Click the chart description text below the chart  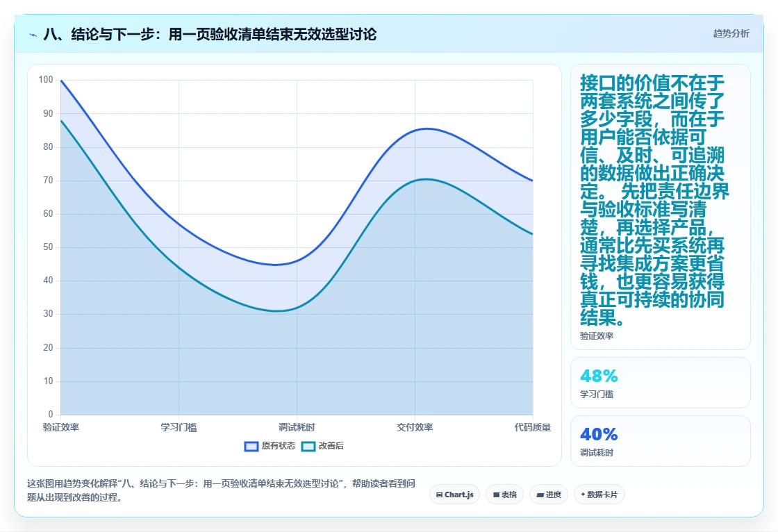(x=222, y=490)
